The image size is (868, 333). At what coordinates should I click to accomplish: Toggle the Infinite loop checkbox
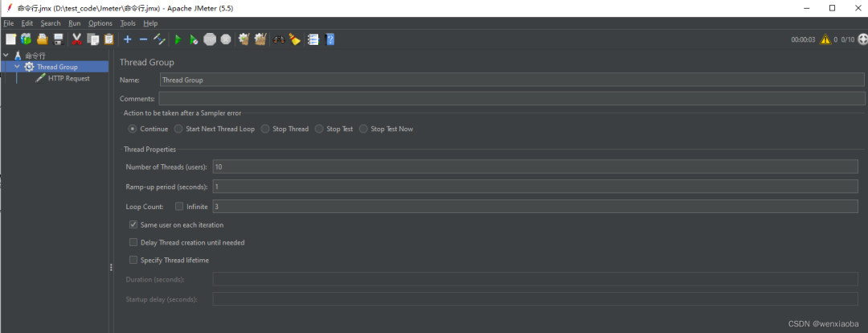179,207
